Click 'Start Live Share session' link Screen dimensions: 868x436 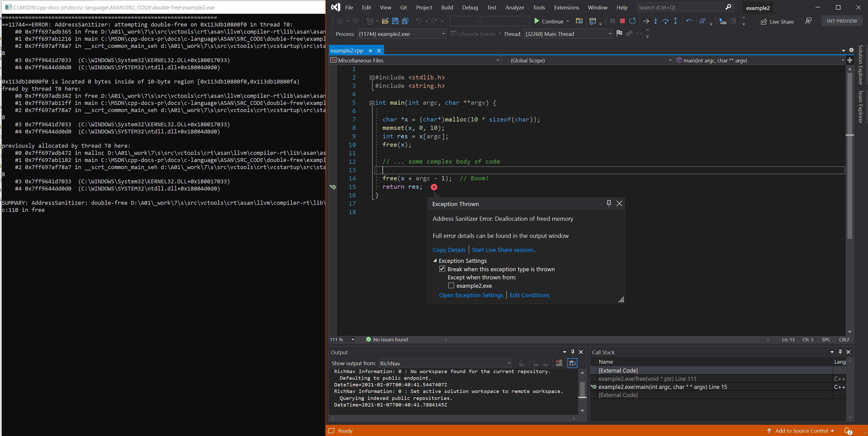(x=504, y=249)
